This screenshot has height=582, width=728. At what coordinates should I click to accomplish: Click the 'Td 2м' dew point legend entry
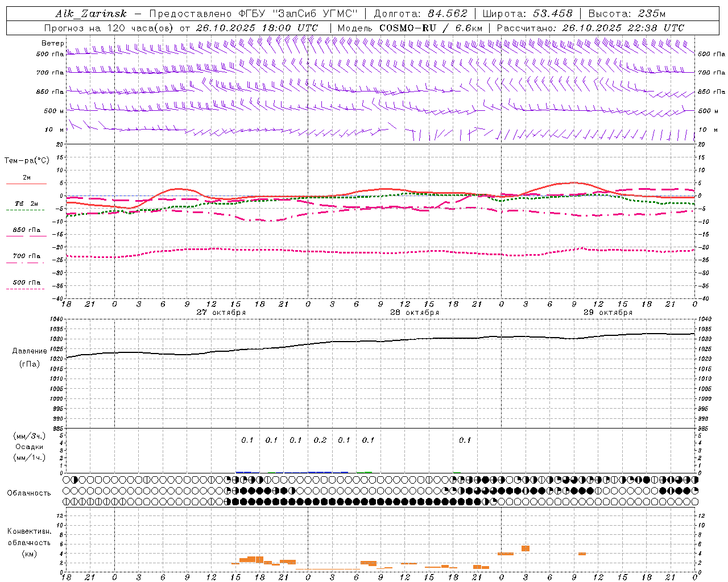(26, 203)
